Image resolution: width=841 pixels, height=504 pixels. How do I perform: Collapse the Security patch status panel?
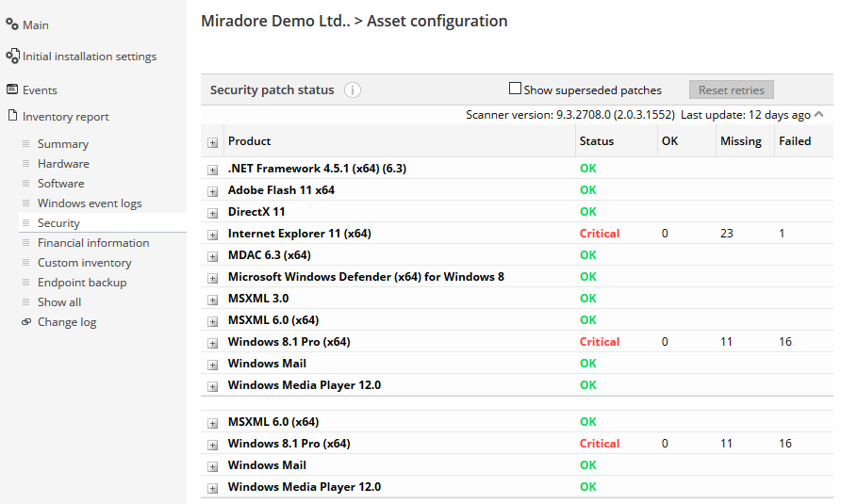tap(818, 114)
